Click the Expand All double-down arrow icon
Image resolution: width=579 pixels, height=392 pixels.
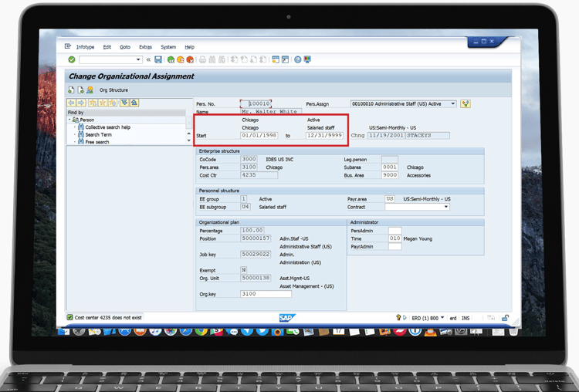tap(124, 103)
